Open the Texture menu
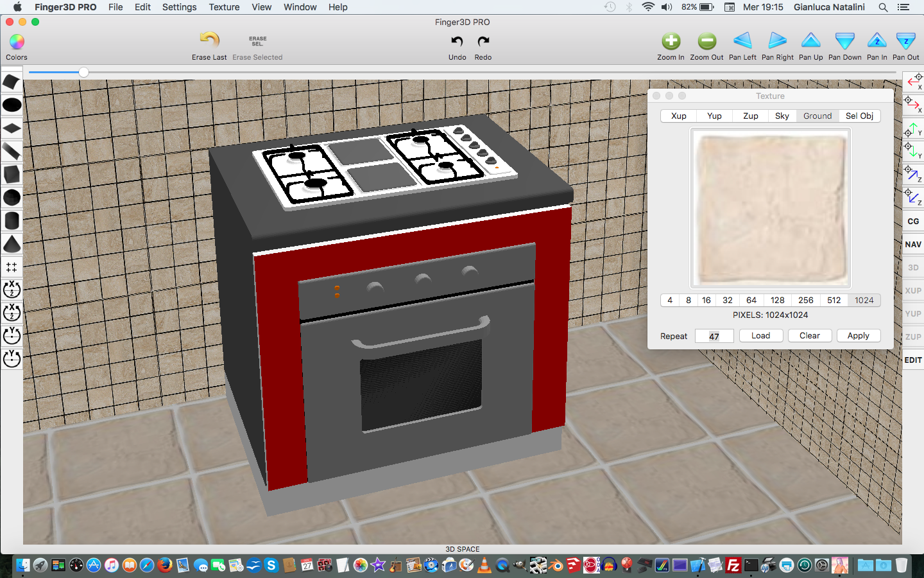This screenshot has width=924, height=578. click(x=224, y=7)
